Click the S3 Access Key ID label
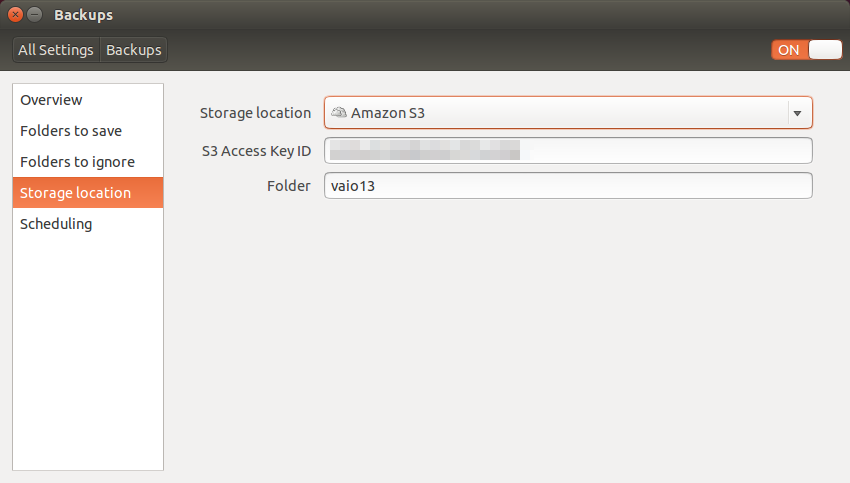Screen dimensions: 850x483 pyautogui.click(x=256, y=151)
